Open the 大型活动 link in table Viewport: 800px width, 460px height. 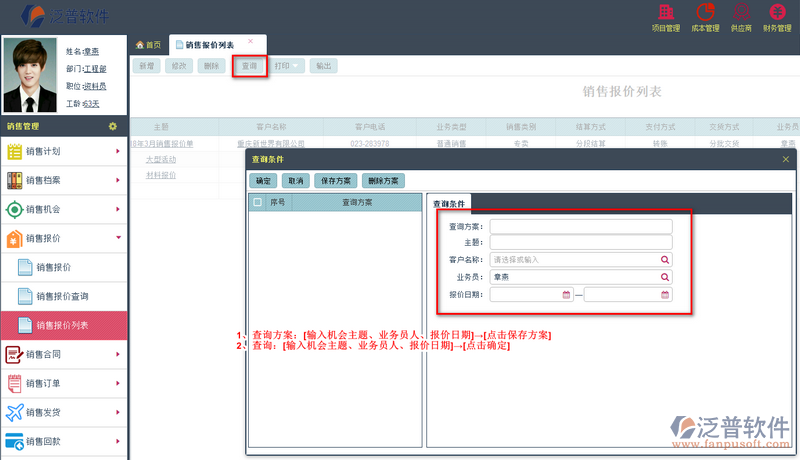point(161,160)
